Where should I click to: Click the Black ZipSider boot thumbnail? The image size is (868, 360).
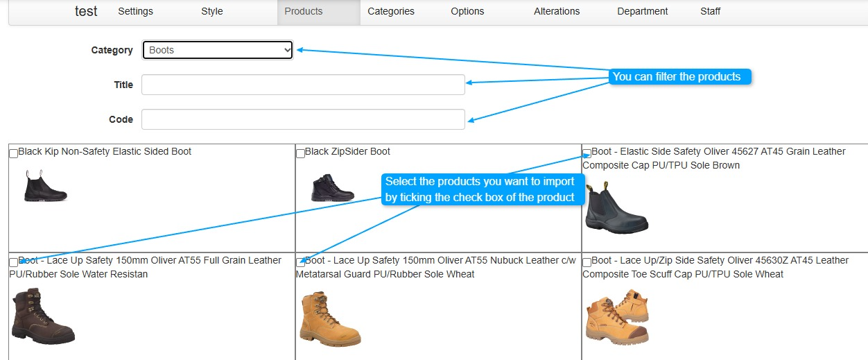pos(333,188)
